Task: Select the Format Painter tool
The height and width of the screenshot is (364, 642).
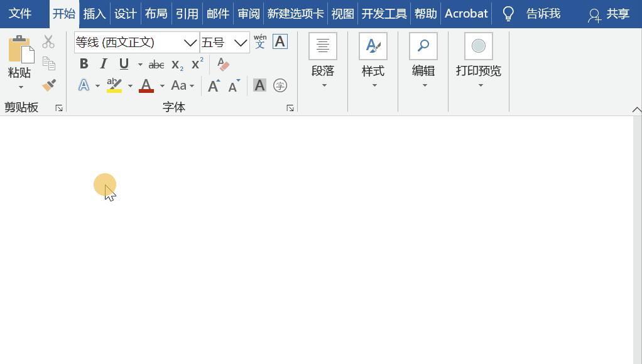Action: [x=48, y=85]
